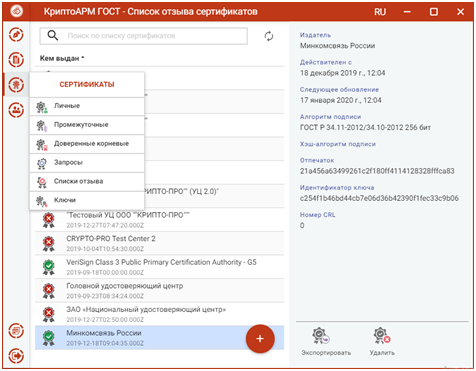The image size is (476, 371).
Task: Switch the RU language selector
Action: (380, 12)
